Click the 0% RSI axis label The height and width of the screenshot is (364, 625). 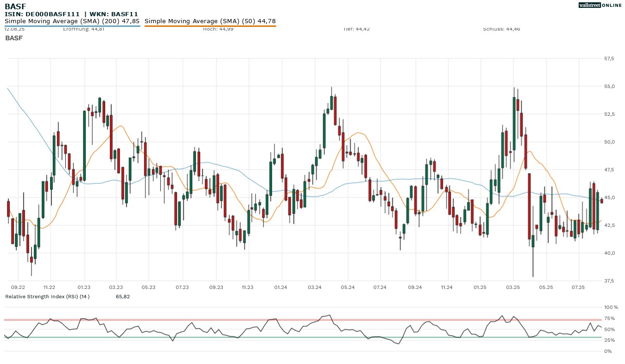[607, 351]
